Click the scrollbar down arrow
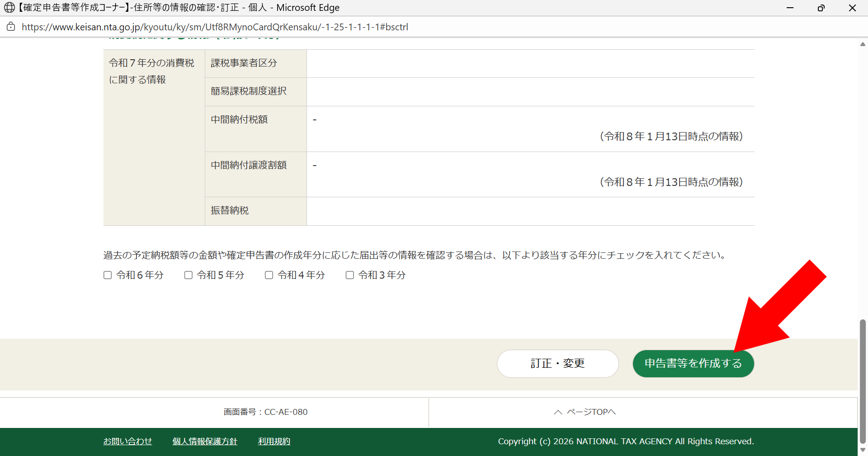 (x=863, y=450)
